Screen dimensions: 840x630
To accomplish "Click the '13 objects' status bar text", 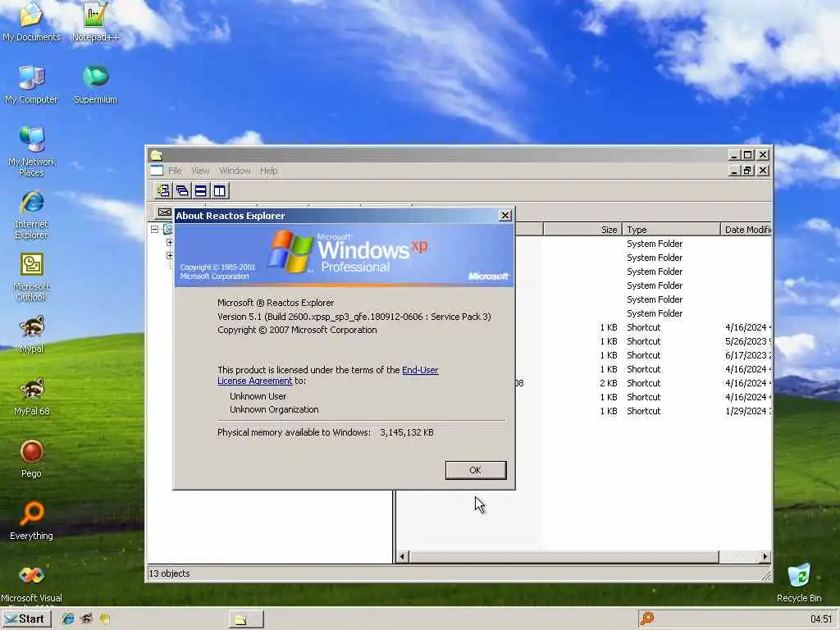I will pos(169,573).
